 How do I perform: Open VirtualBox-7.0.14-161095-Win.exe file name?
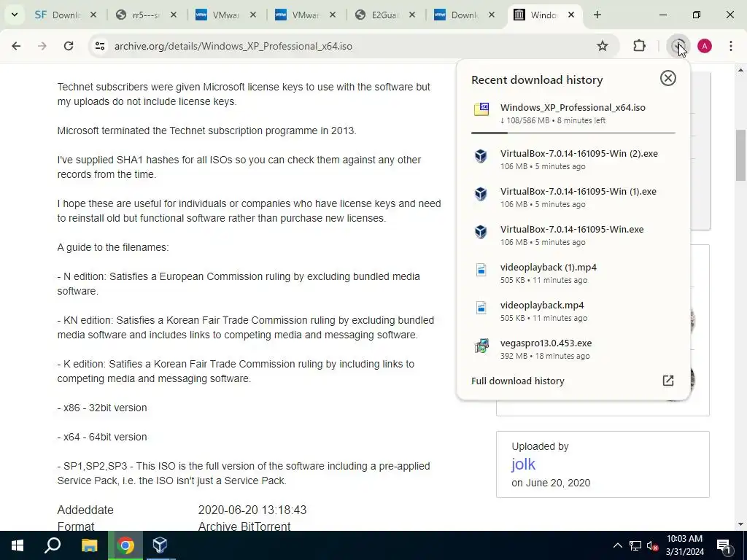(572, 230)
